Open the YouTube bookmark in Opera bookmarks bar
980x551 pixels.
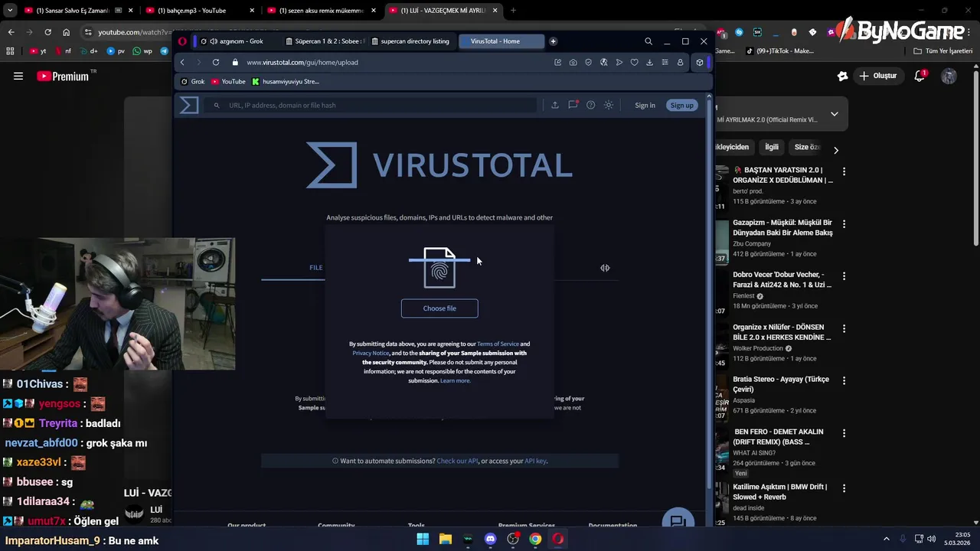pos(228,81)
